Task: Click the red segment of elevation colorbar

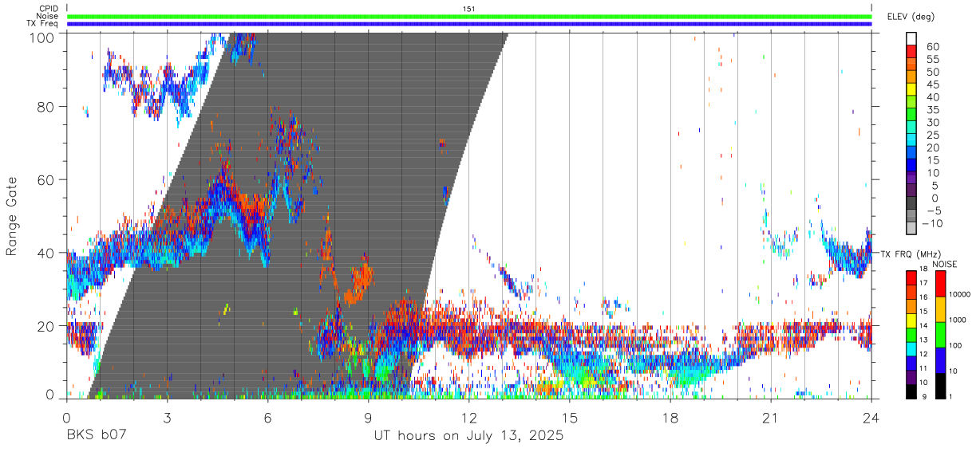Action: point(911,52)
